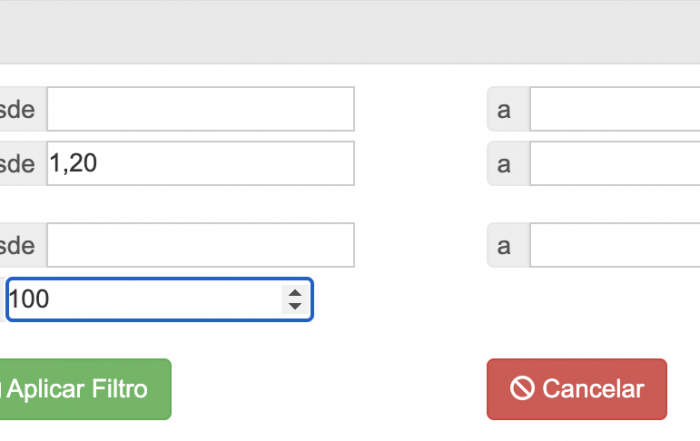Click the prohibition icon on Cancelar button

coord(522,388)
